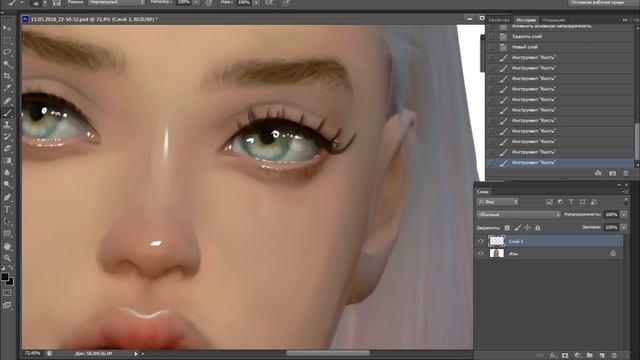Toggle lock all padlock icon
The height and width of the screenshot is (360, 640).
point(538,228)
